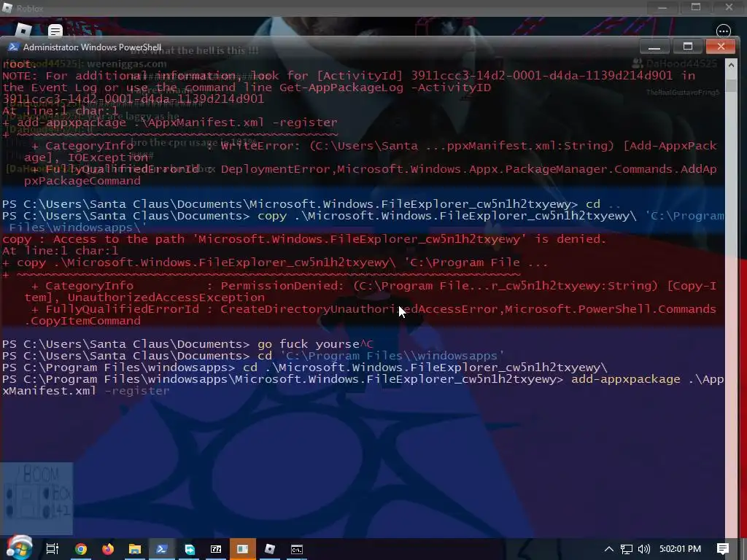Open network status tray icon
The height and width of the screenshot is (560, 747).
pyautogui.click(x=627, y=549)
